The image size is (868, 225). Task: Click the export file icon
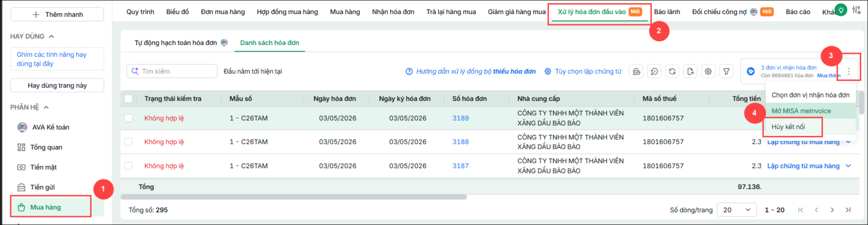click(690, 71)
